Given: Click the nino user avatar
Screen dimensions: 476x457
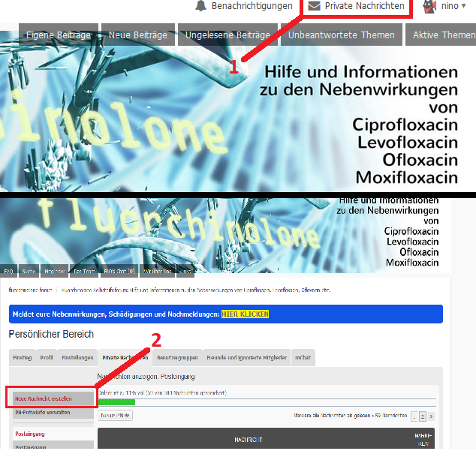Looking at the screenshot, I should click(429, 6).
